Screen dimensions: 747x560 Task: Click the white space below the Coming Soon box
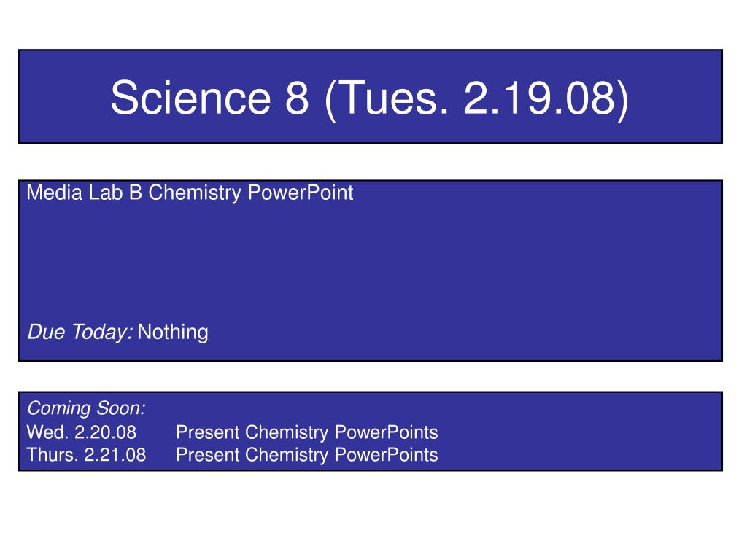370,514
